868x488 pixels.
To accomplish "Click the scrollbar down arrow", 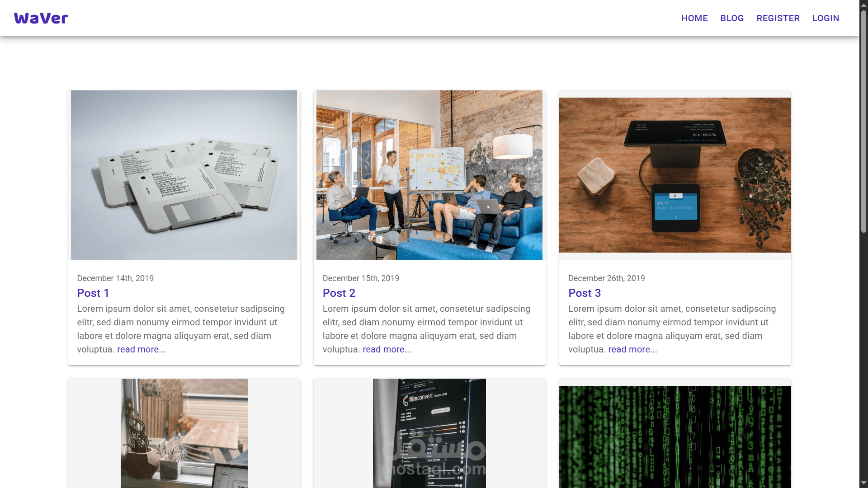I will tap(863, 483).
